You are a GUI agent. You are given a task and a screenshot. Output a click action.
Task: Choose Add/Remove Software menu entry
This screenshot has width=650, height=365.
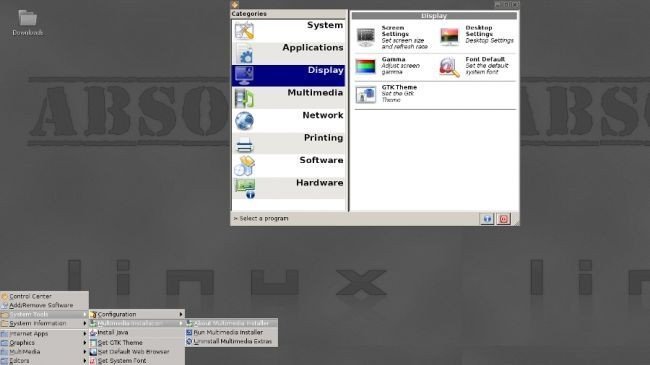pyautogui.click(x=44, y=306)
